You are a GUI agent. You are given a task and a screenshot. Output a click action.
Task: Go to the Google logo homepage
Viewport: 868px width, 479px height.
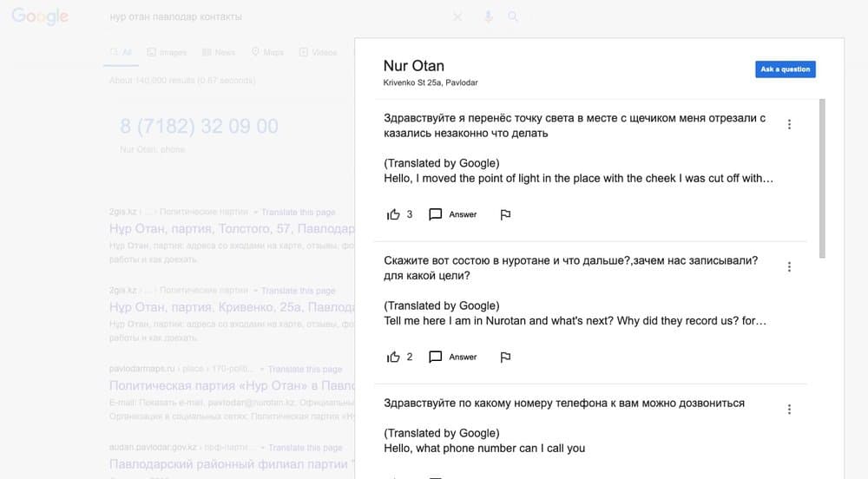pos(40,16)
